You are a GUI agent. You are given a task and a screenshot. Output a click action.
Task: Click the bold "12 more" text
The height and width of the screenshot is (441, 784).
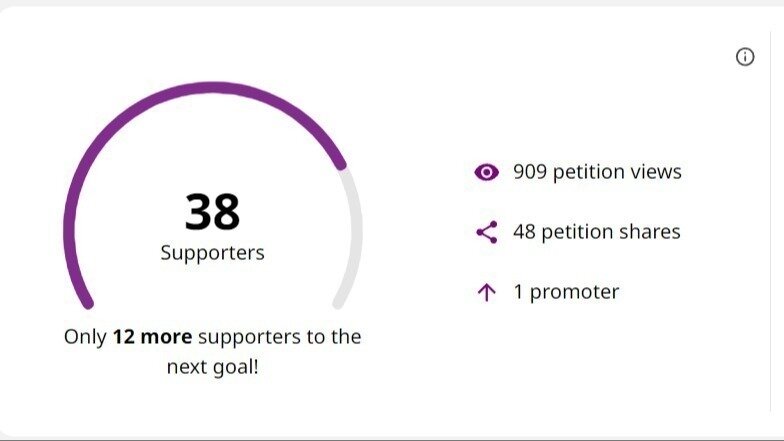tap(152, 337)
